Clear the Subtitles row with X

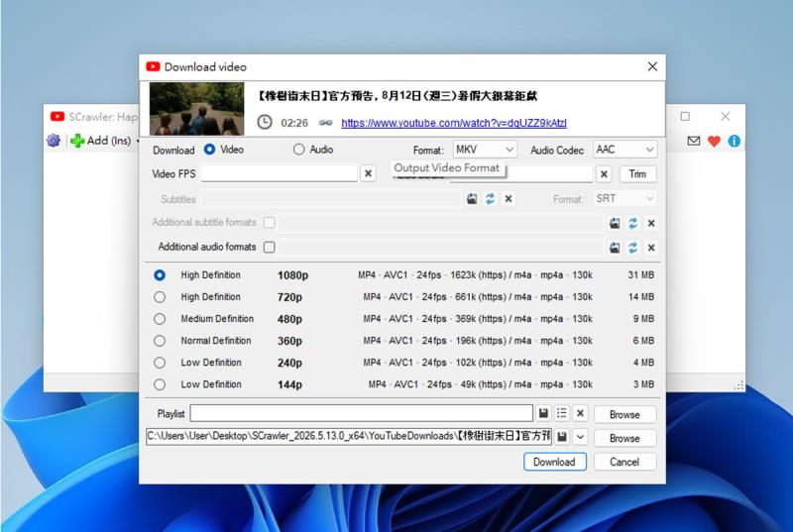[509, 198]
